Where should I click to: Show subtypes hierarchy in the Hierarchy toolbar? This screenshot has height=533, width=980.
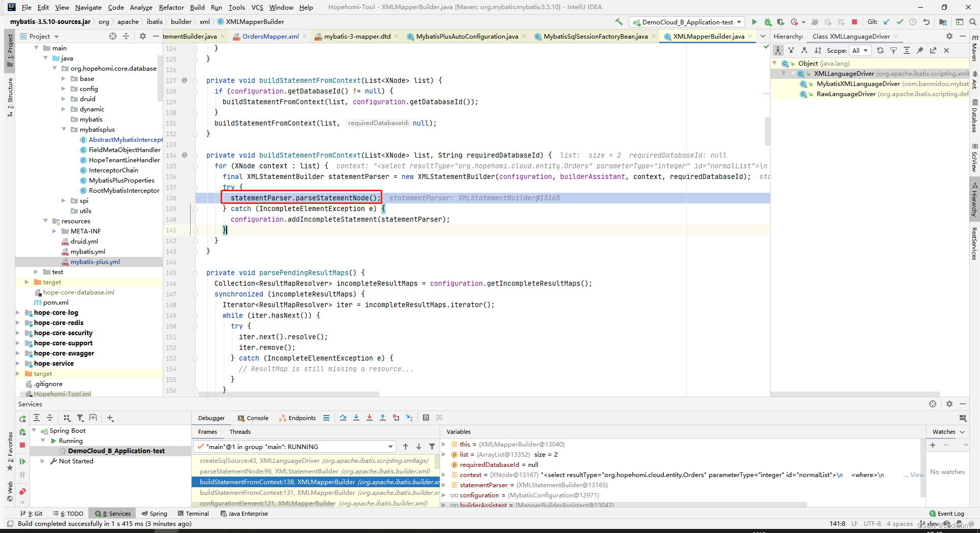click(x=804, y=50)
